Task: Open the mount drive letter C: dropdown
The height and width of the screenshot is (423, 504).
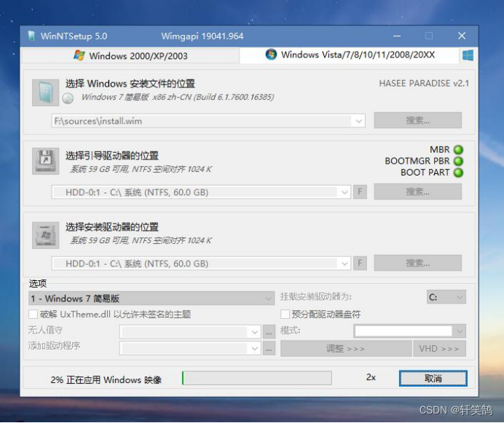Action: pyautogui.click(x=446, y=297)
